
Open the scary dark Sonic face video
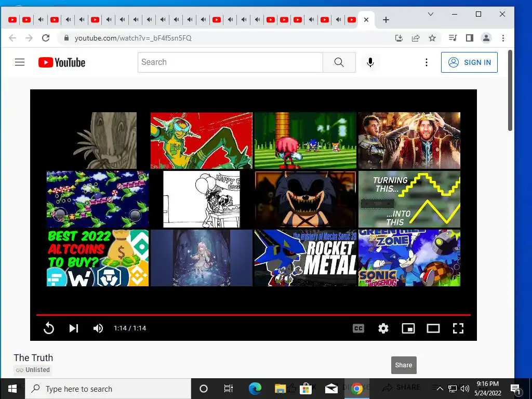(x=305, y=199)
